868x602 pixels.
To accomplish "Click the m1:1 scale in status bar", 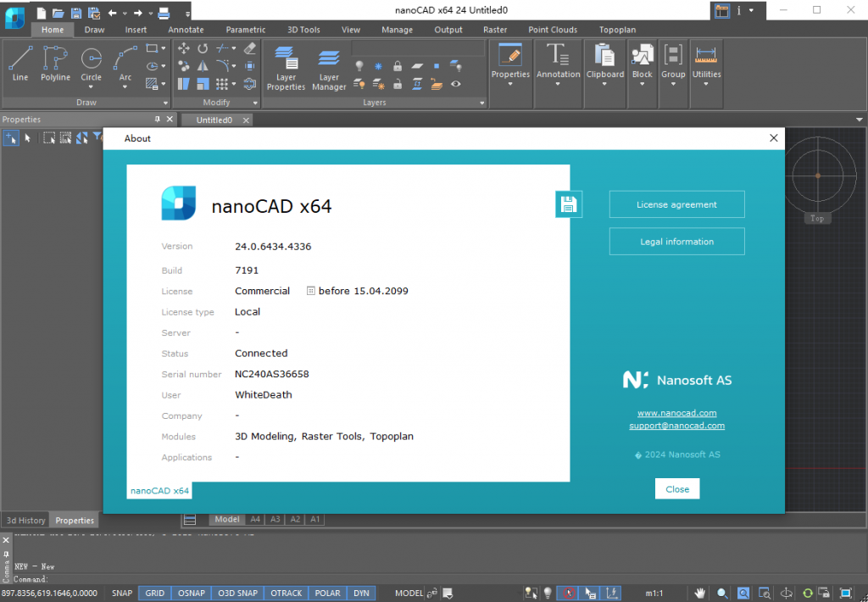I will [x=654, y=594].
